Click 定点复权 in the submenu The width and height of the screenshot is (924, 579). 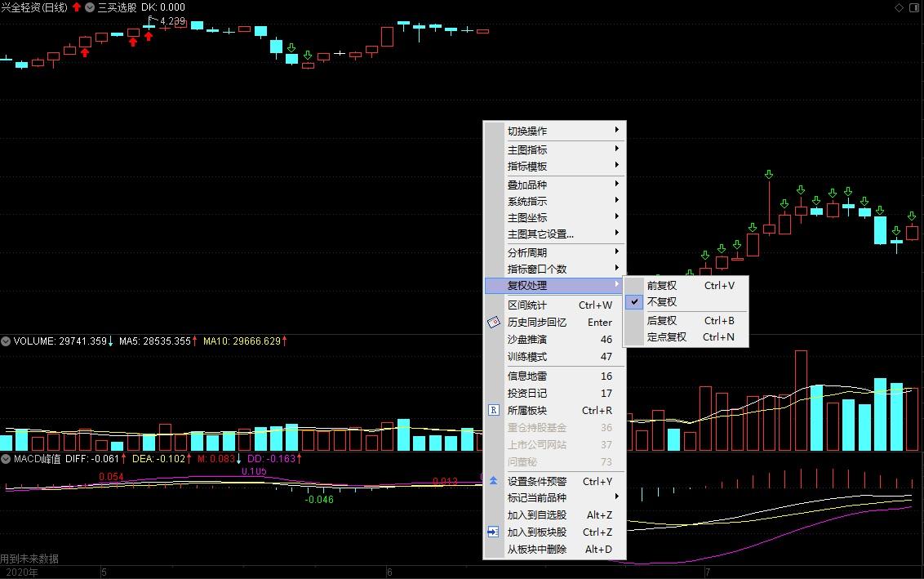pos(666,337)
